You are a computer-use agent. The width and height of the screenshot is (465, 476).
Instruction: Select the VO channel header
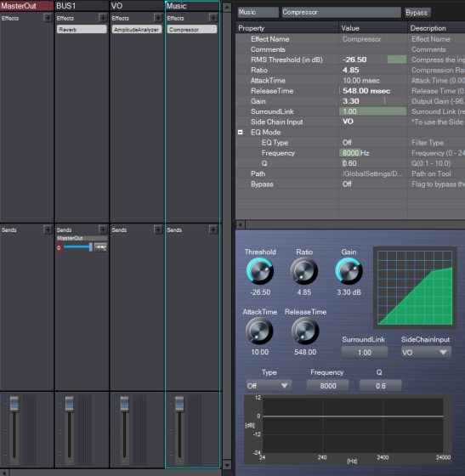tap(137, 6)
